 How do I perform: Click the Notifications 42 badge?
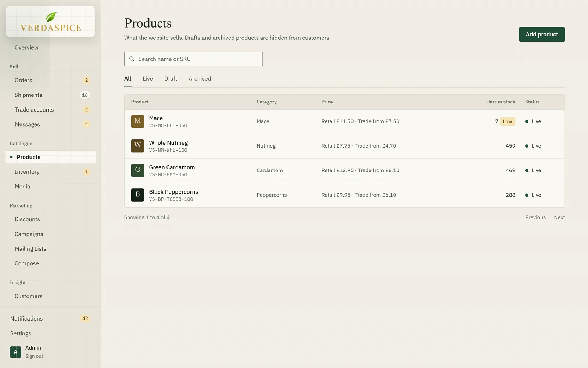point(85,319)
